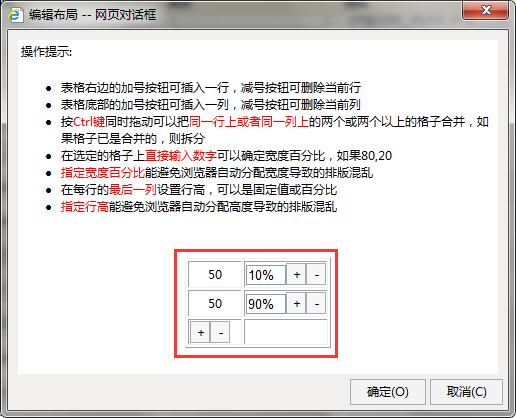Insert a row using plus beside 90%
The height and width of the screenshot is (418, 516).
point(296,304)
